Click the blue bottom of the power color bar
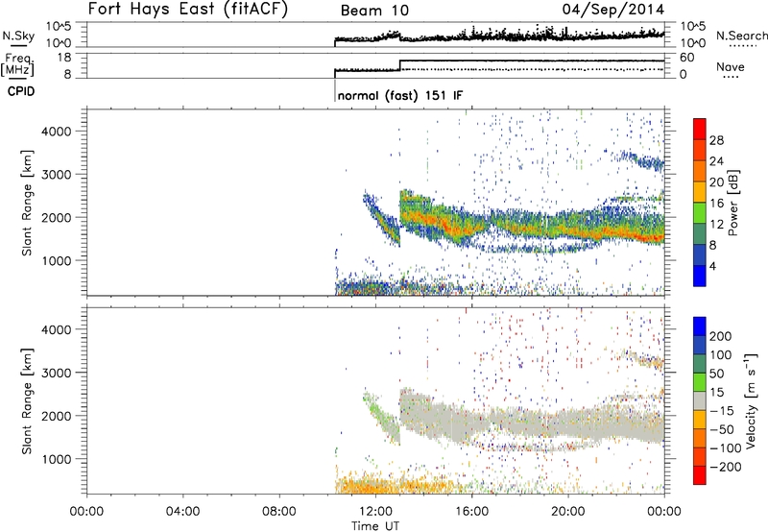Image resolution: width=768 pixels, height=532 pixels. tap(700, 276)
